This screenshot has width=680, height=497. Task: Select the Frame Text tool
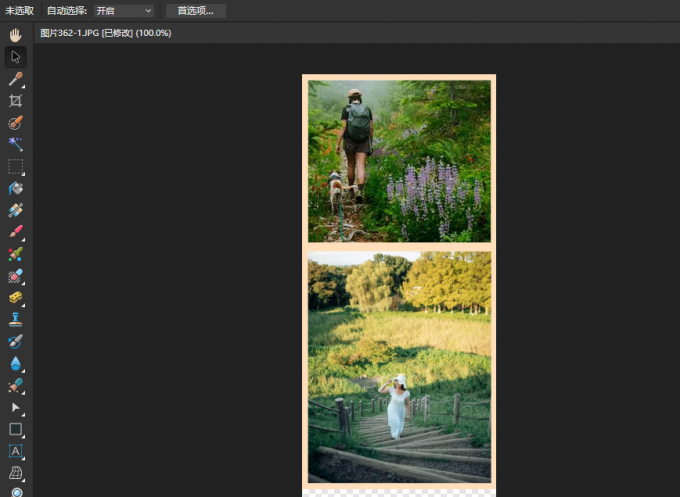click(x=16, y=451)
